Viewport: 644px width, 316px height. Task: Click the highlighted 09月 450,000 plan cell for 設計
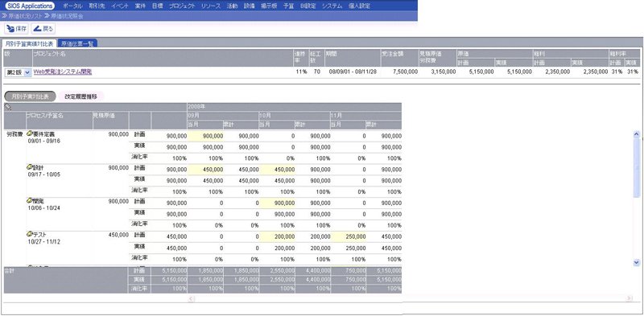[206, 170]
